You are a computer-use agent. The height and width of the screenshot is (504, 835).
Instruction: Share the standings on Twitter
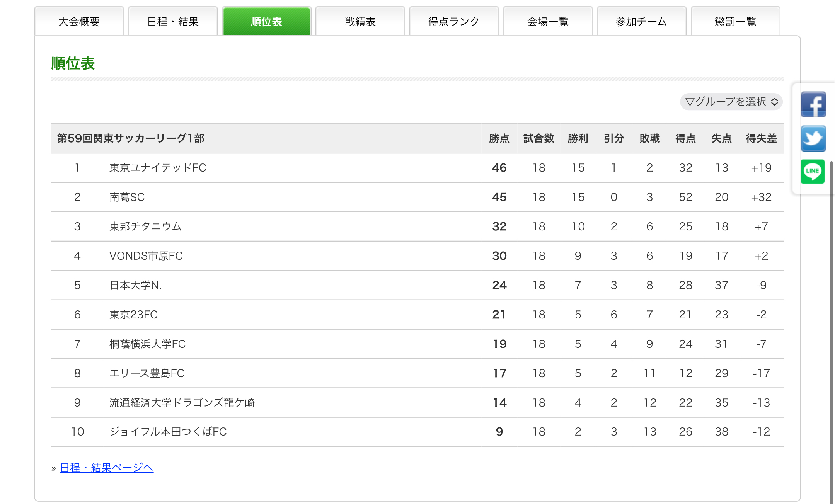[813, 138]
